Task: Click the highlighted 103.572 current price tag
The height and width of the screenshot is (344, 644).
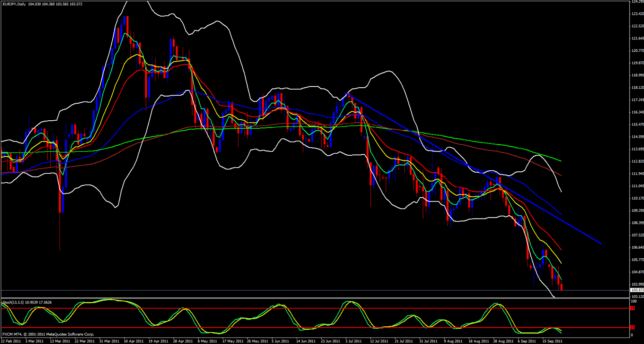Action: coord(637,290)
